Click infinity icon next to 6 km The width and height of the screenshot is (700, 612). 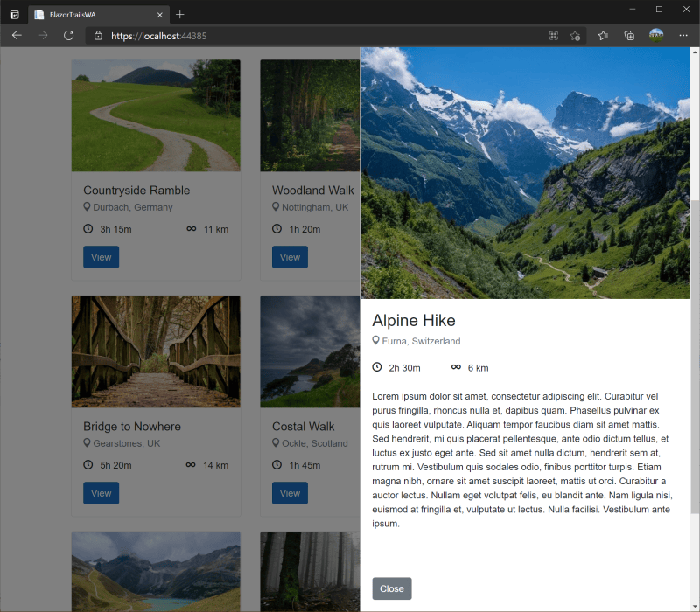(x=456, y=367)
